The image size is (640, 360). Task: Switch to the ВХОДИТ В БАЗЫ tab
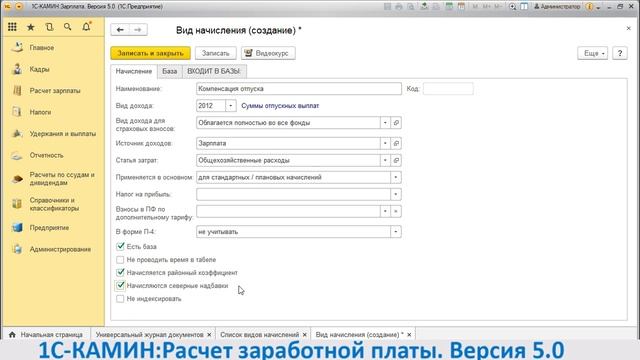pos(214,71)
